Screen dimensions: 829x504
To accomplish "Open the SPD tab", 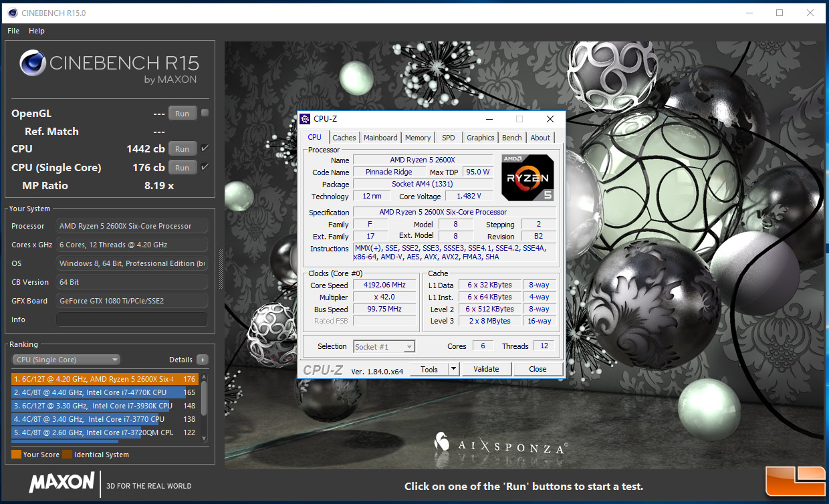I will [449, 138].
